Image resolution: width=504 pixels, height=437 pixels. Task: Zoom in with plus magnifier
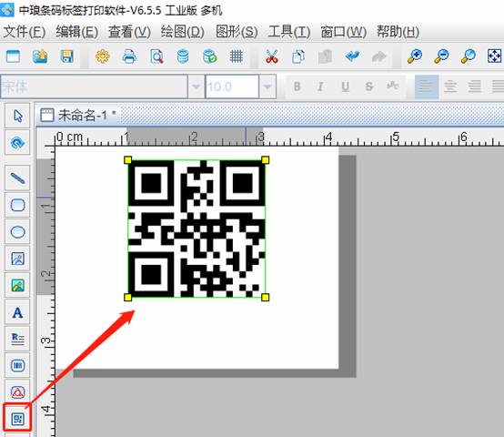click(x=415, y=56)
